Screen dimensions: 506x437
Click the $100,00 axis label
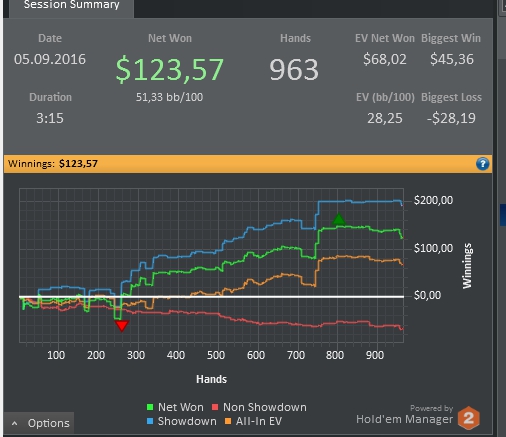[433, 248]
